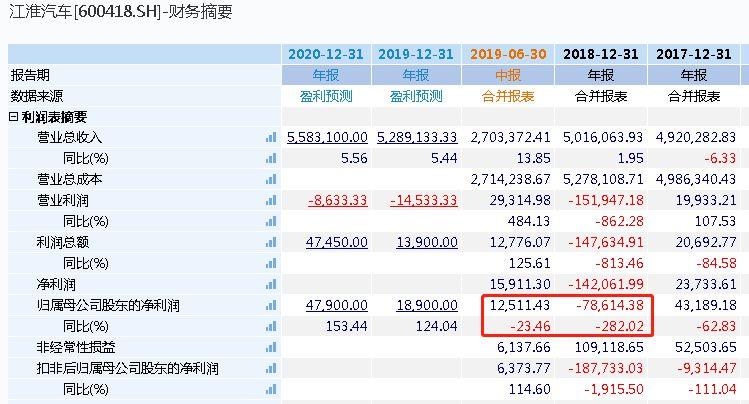Click cell value 2,703,372.41
749x404 pixels.
click(510, 138)
